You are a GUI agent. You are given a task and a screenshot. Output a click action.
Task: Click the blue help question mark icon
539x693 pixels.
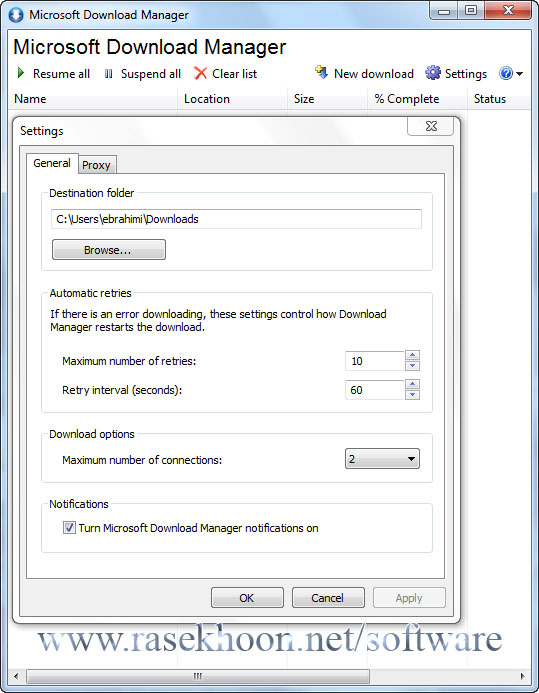[505, 73]
